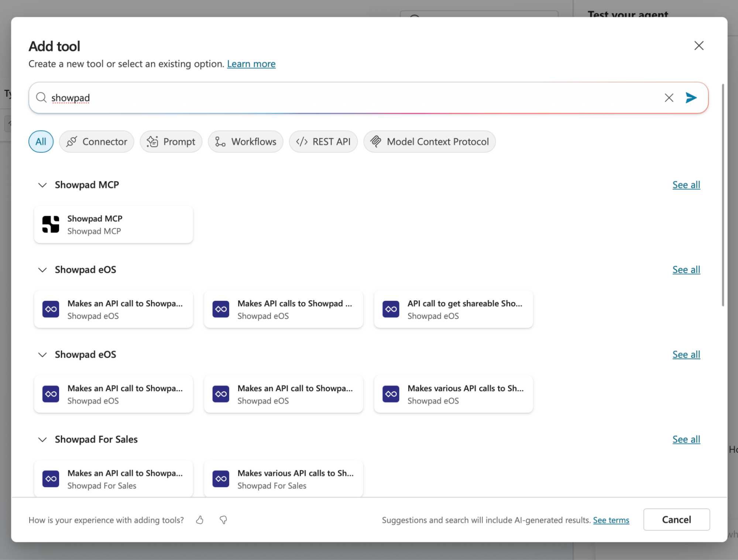Image resolution: width=738 pixels, height=560 pixels.
Task: Click the infinity icon on 'Makes API calls to Showpad' card
Action: pos(221,309)
